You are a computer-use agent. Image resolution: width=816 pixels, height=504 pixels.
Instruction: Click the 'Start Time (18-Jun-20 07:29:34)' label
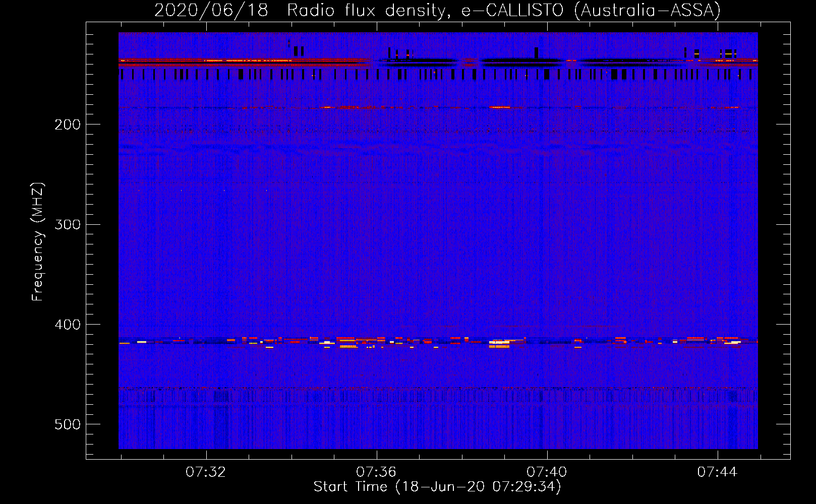point(437,487)
